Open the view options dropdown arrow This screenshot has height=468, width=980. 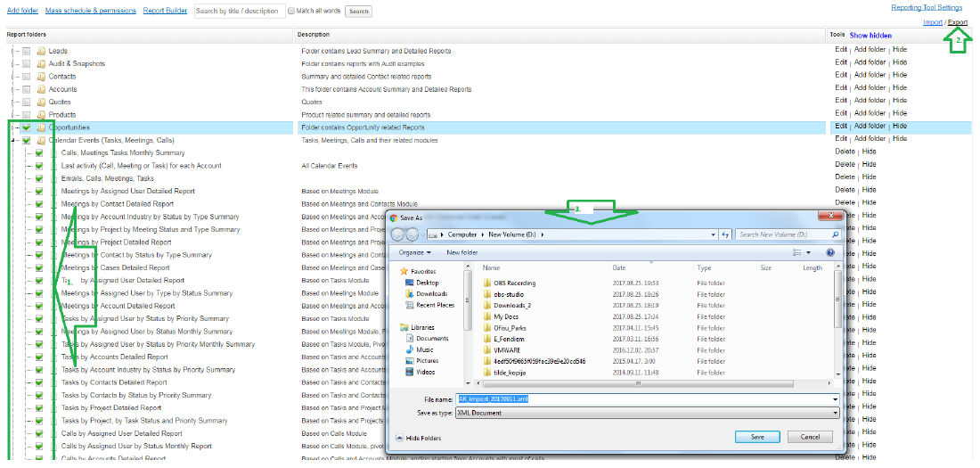tap(808, 252)
